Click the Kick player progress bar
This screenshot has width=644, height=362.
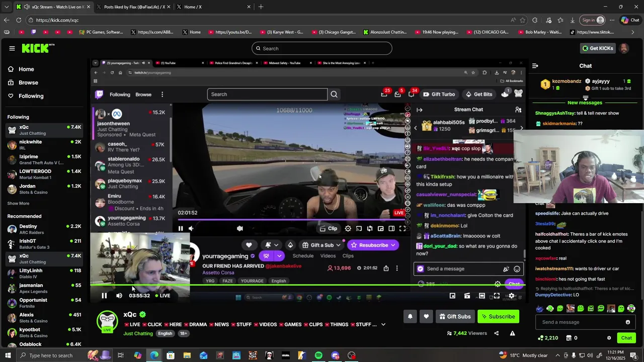tap(308, 285)
